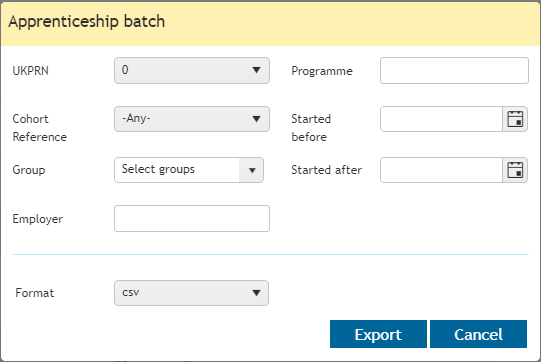Focus the Started after date field
Screen dimensions: 541x362
tap(441, 170)
